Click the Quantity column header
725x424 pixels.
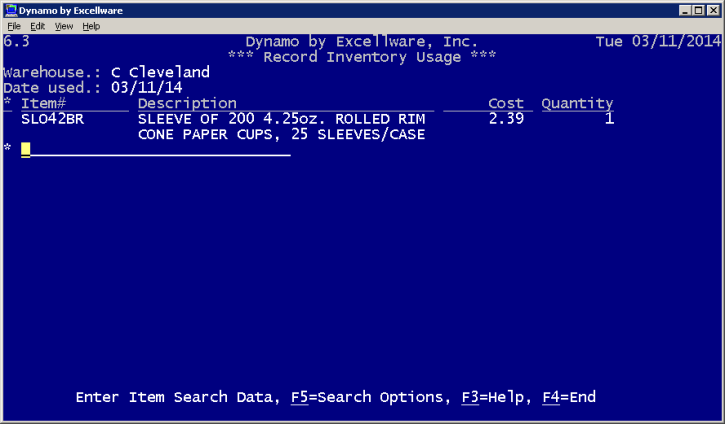pyautogui.click(x=578, y=104)
